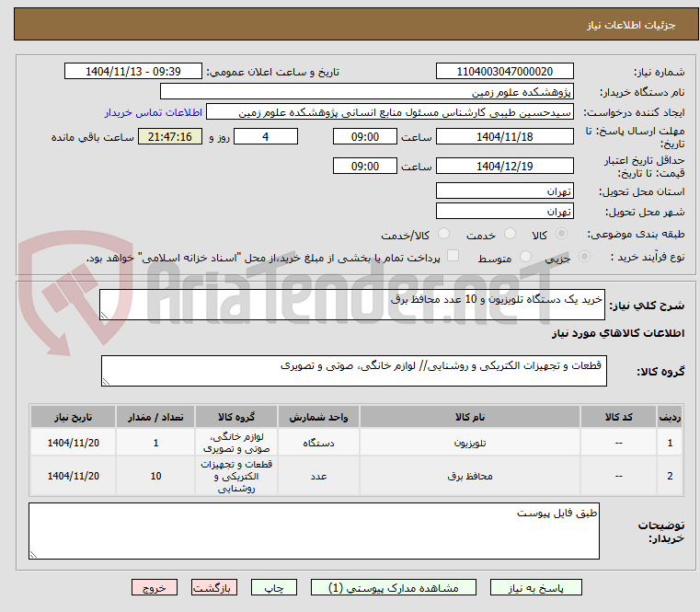Select the جزیی purchase process radio
The image size is (700, 612).
(584, 257)
